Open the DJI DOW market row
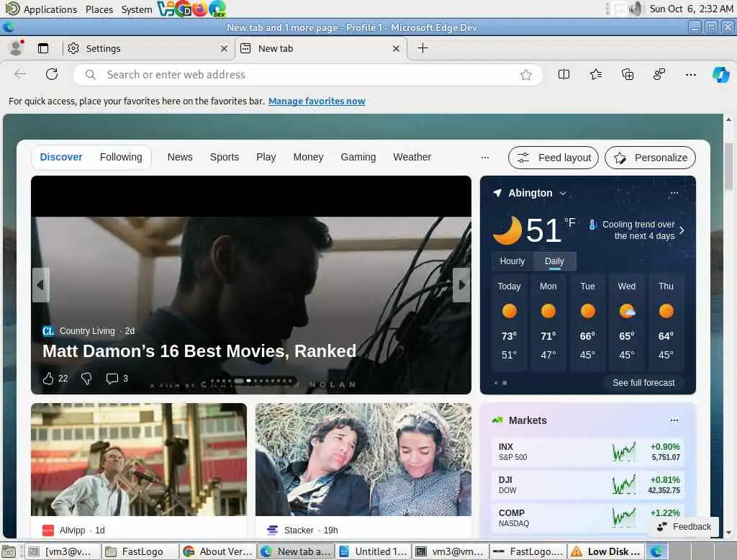Image resolution: width=737 pixels, height=560 pixels. [587, 484]
